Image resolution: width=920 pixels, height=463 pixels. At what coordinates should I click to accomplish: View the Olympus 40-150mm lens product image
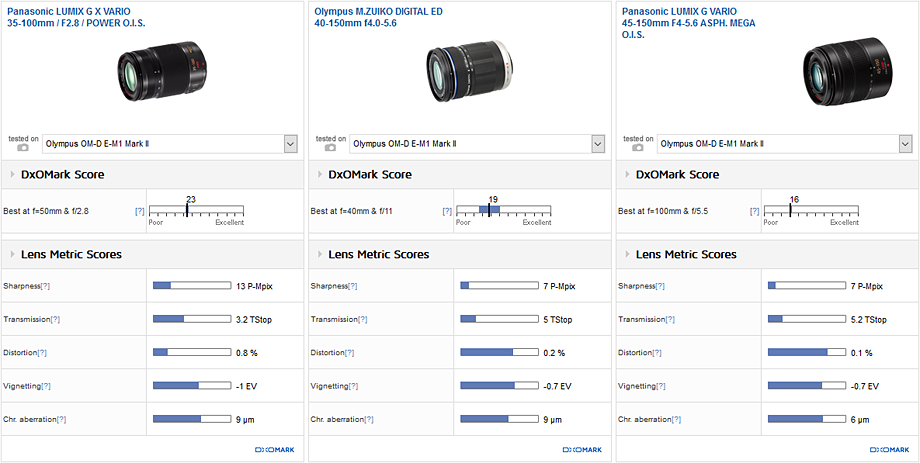tap(469, 69)
